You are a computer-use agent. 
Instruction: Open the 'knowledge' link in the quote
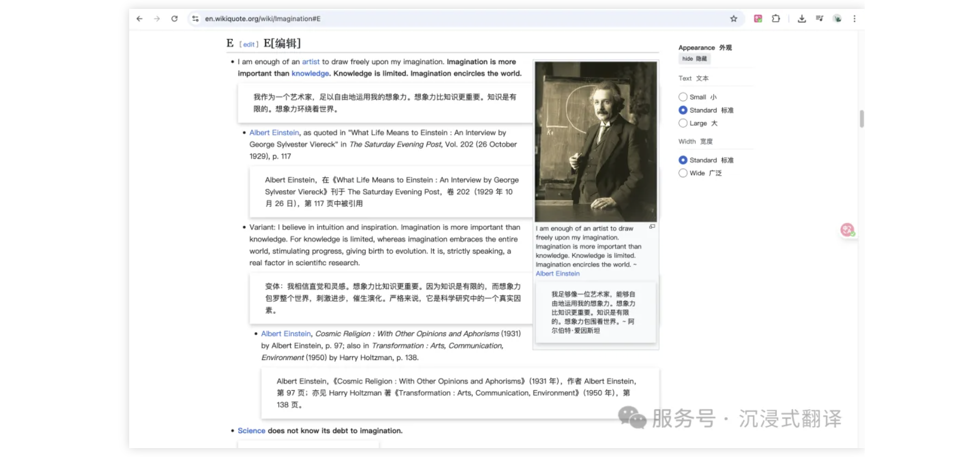click(x=310, y=74)
